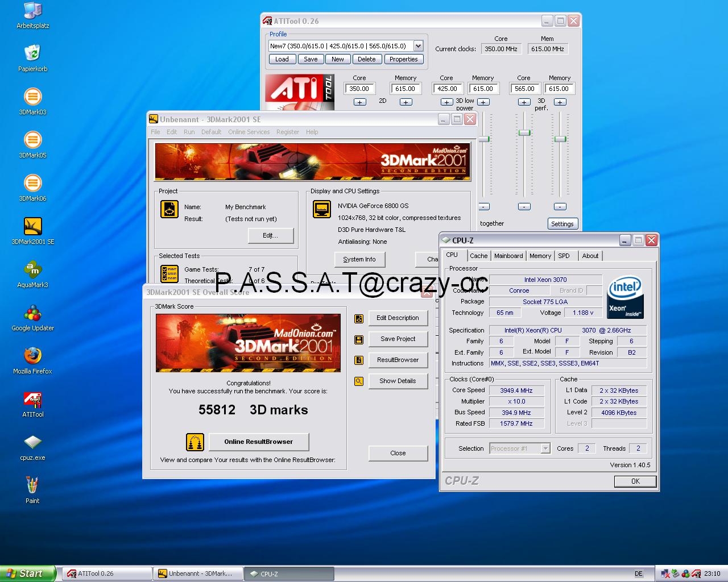Close the 3DMark score dialog
Image resolution: width=728 pixels, height=582 pixels.
pos(398,454)
